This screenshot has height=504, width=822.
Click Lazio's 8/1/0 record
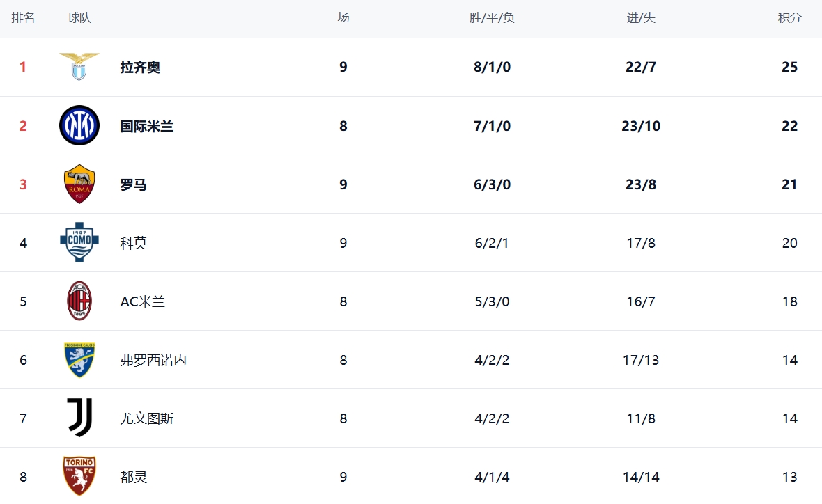pyautogui.click(x=492, y=67)
